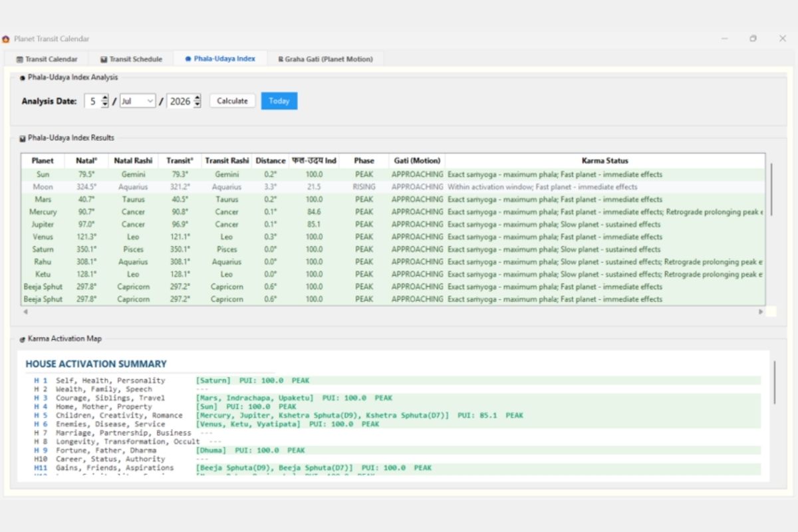Click the results table left scroll arrow
The image size is (798, 532).
[26, 311]
